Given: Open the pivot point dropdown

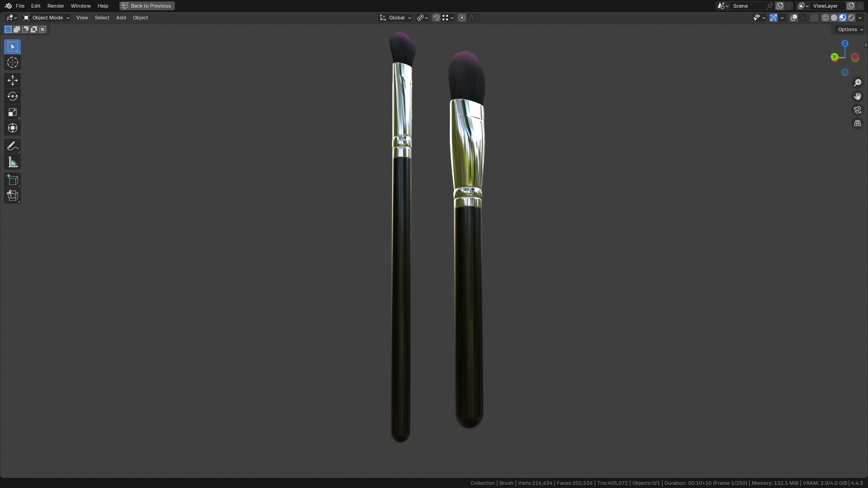Looking at the screenshot, I should (x=422, y=18).
